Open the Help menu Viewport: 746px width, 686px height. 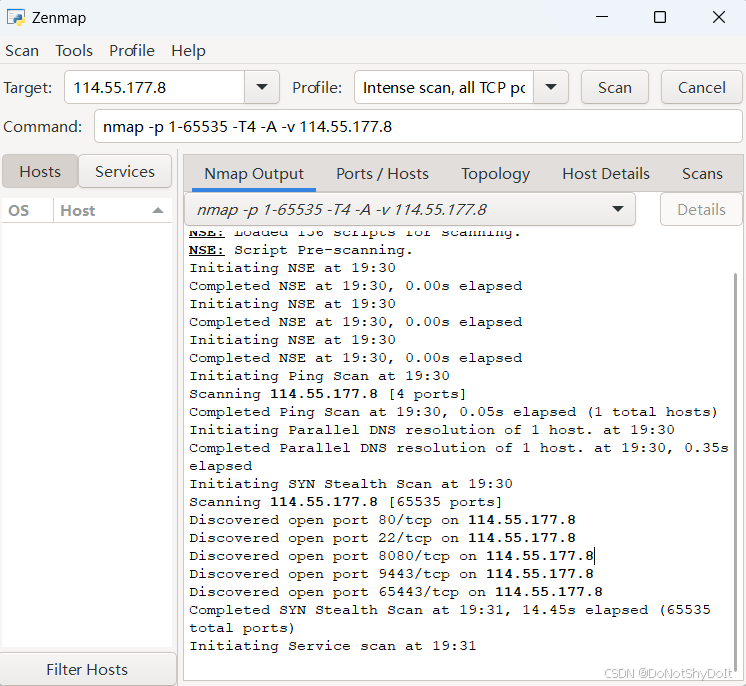click(x=188, y=50)
